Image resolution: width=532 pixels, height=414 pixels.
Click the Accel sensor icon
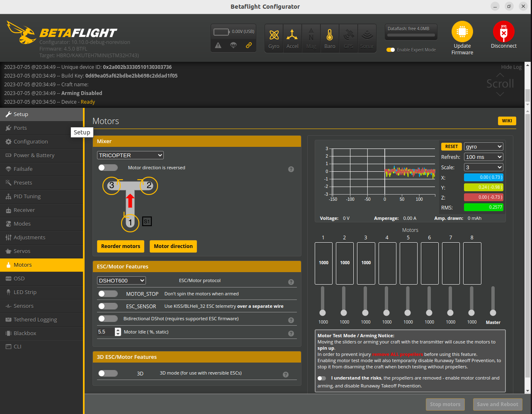click(x=292, y=38)
